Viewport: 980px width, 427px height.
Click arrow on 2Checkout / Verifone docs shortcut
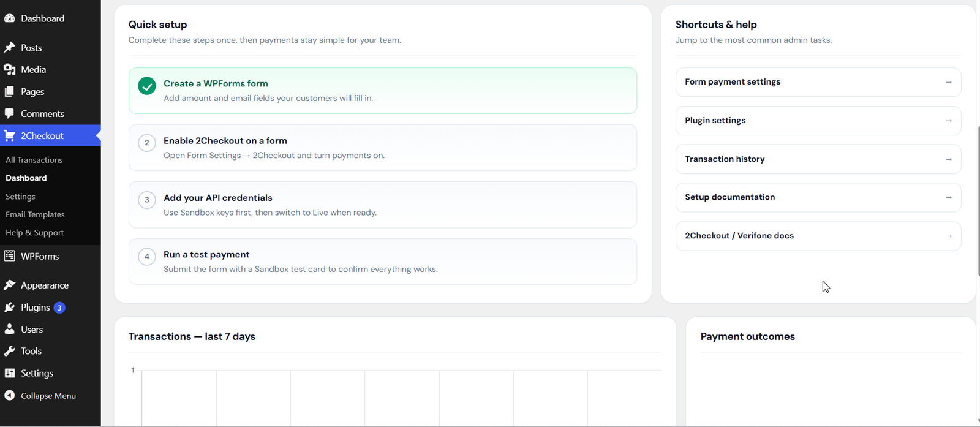coord(949,236)
